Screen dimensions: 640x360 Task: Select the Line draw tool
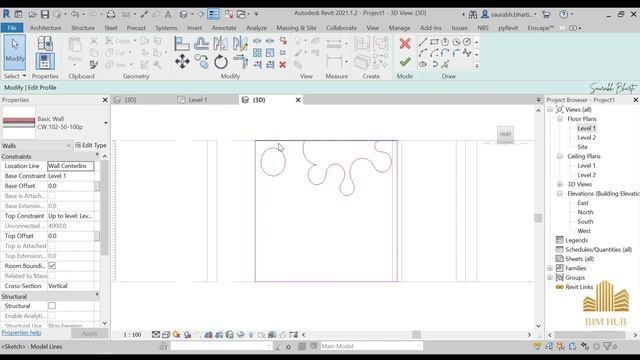pos(423,42)
